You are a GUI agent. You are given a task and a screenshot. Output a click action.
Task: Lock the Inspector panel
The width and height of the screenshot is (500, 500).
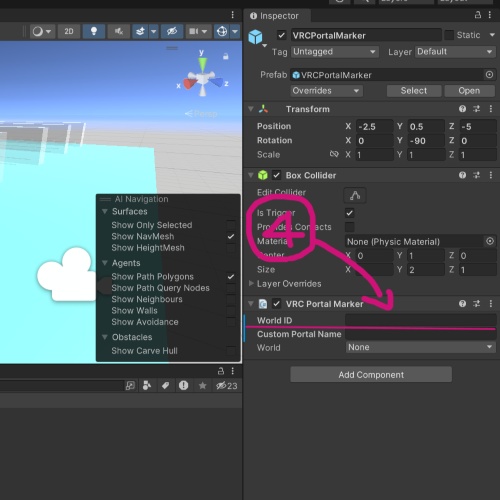coord(478,15)
